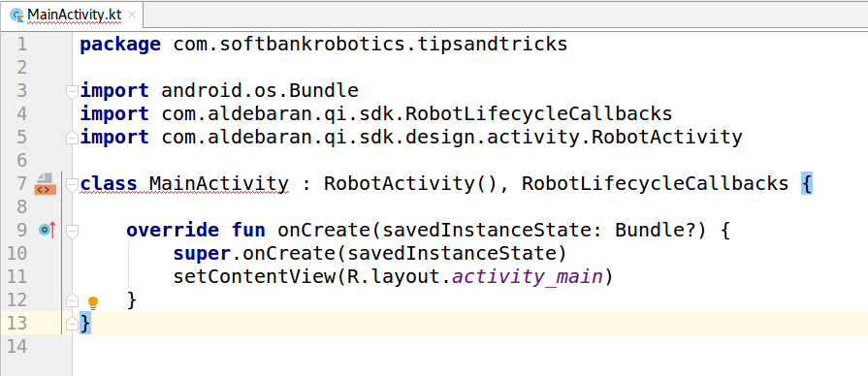This screenshot has height=376, width=868.
Task: Click 'RobotLifecycleCallbacks' on line 7
Action: click(655, 183)
